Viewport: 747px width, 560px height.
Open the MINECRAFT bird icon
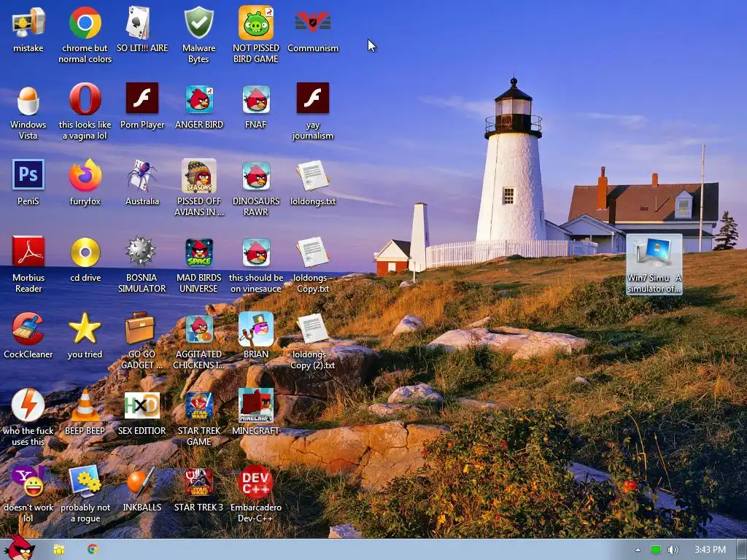pyautogui.click(x=256, y=405)
